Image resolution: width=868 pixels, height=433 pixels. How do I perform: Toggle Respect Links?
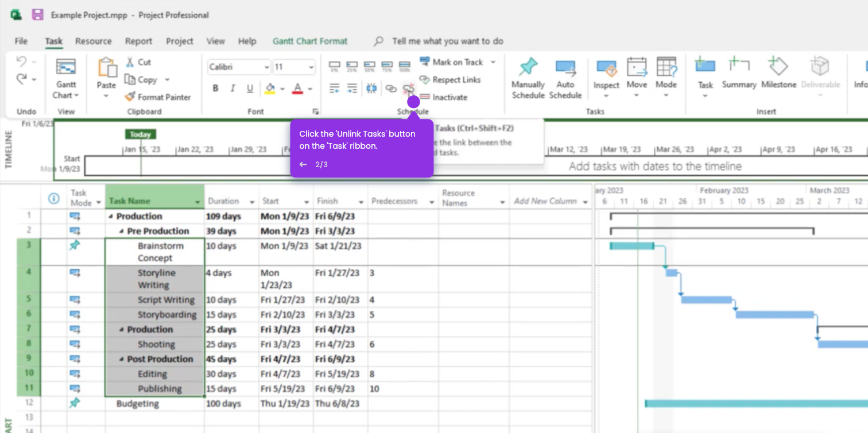(x=450, y=80)
